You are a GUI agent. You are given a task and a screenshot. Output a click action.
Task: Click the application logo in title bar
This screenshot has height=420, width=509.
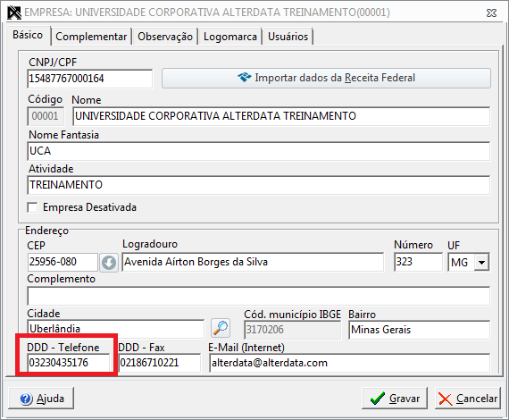pos(14,13)
